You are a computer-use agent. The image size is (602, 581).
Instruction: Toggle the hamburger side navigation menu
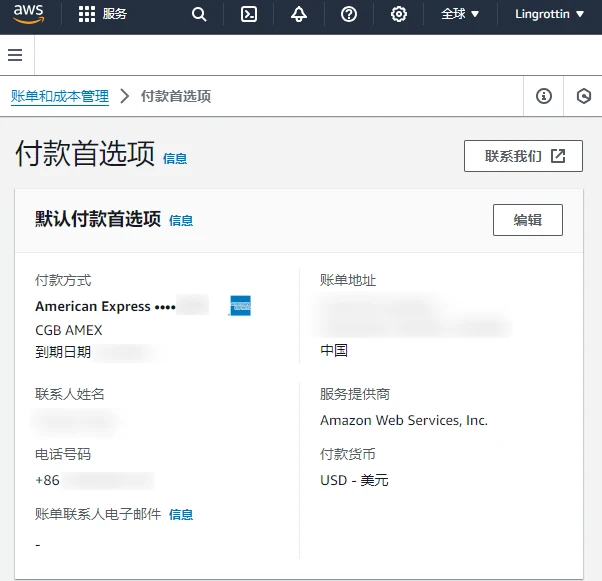(x=15, y=55)
